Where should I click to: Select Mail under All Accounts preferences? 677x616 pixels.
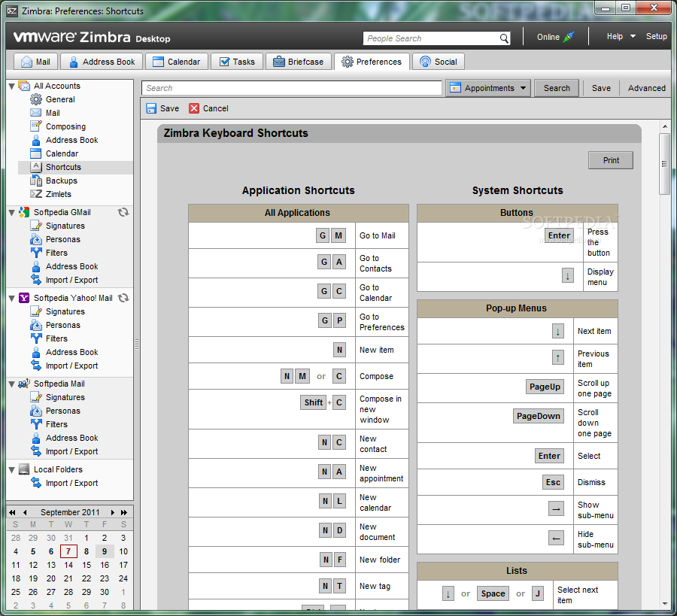coord(53,113)
